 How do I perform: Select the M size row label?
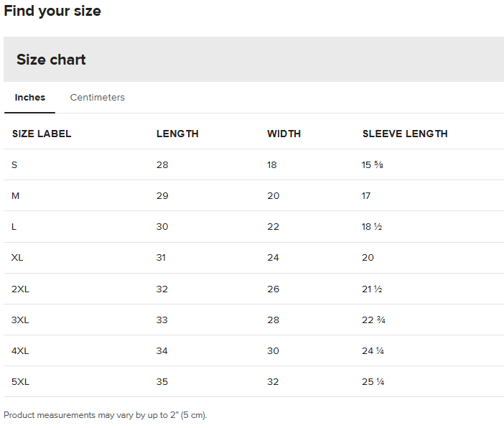[x=15, y=196]
